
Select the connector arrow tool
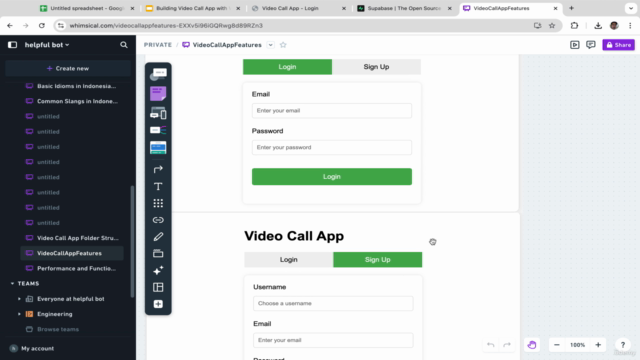(x=158, y=169)
